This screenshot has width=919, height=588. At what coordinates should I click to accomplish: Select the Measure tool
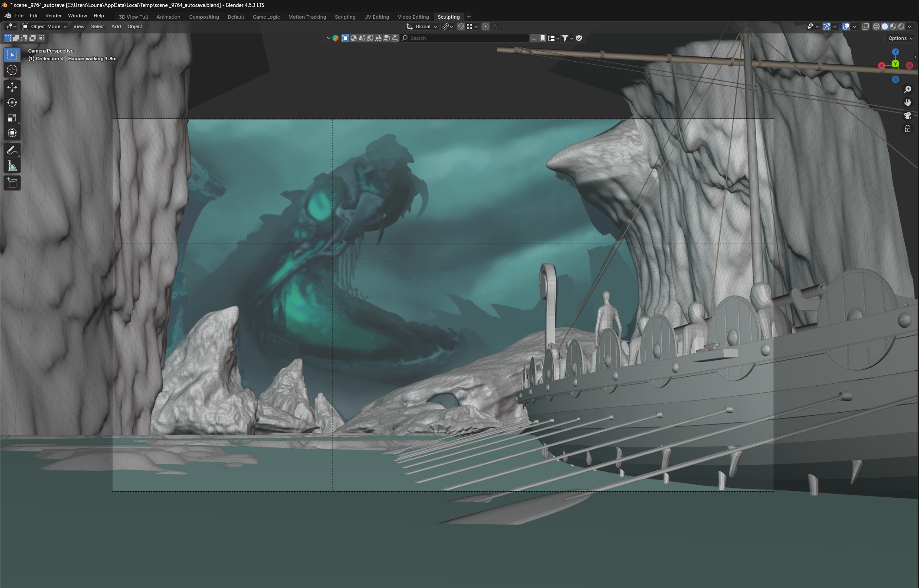click(12, 166)
